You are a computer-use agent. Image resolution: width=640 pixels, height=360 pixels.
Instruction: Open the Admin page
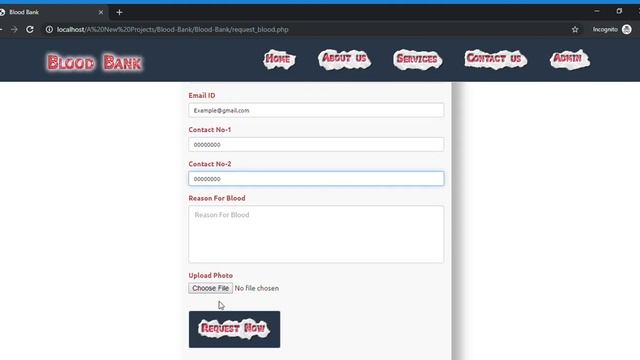[x=569, y=59]
